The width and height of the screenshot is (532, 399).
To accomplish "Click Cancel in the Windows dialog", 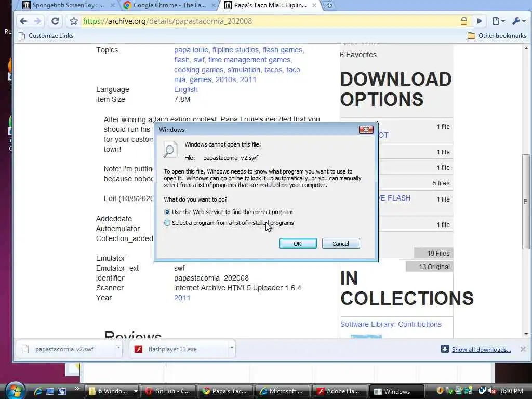I will [341, 244].
